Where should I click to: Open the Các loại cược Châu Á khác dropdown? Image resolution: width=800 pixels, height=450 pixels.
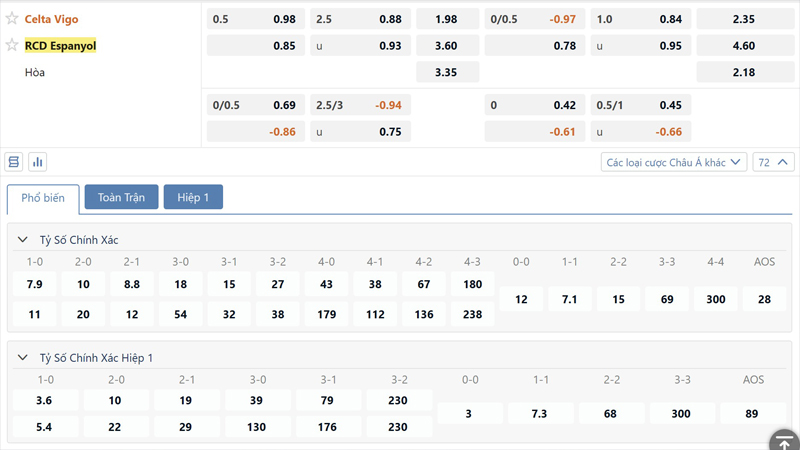[x=674, y=162]
